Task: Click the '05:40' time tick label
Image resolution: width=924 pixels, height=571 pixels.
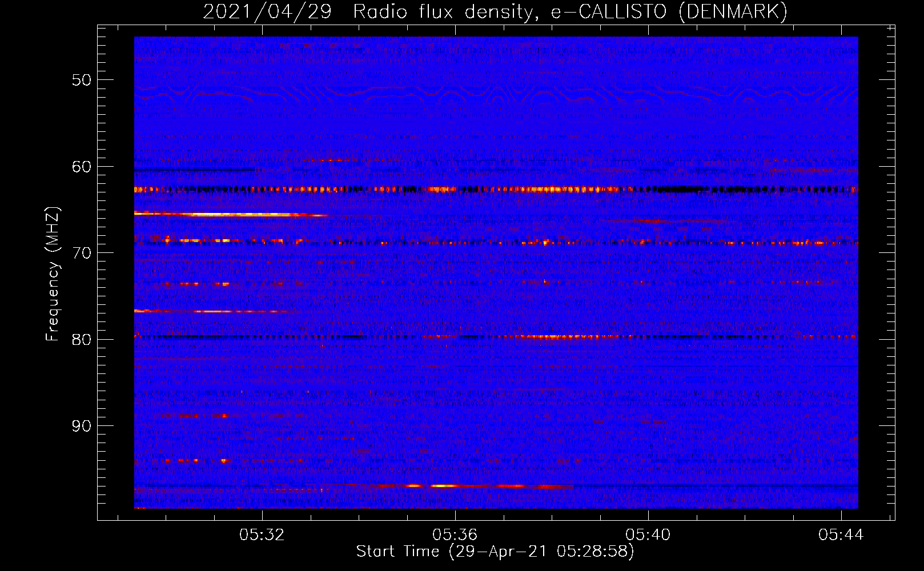Action: (648, 535)
